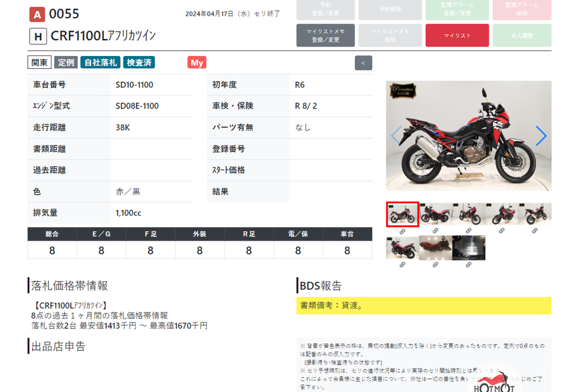Image resolution: width=575 pixels, height=392 pixels.
Task: Open the fourth thumbnail in the top row
Action: tap(502, 214)
